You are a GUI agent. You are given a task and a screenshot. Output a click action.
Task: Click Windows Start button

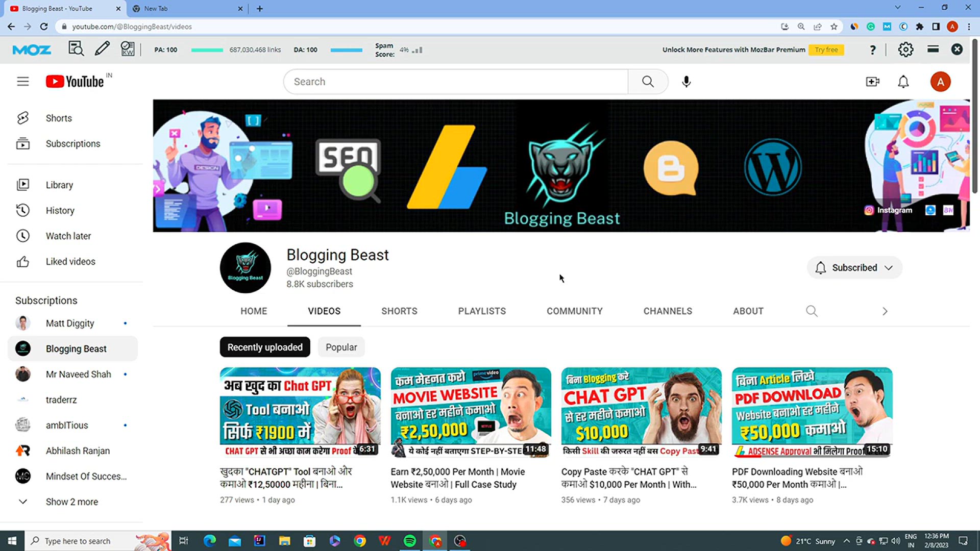(12, 541)
